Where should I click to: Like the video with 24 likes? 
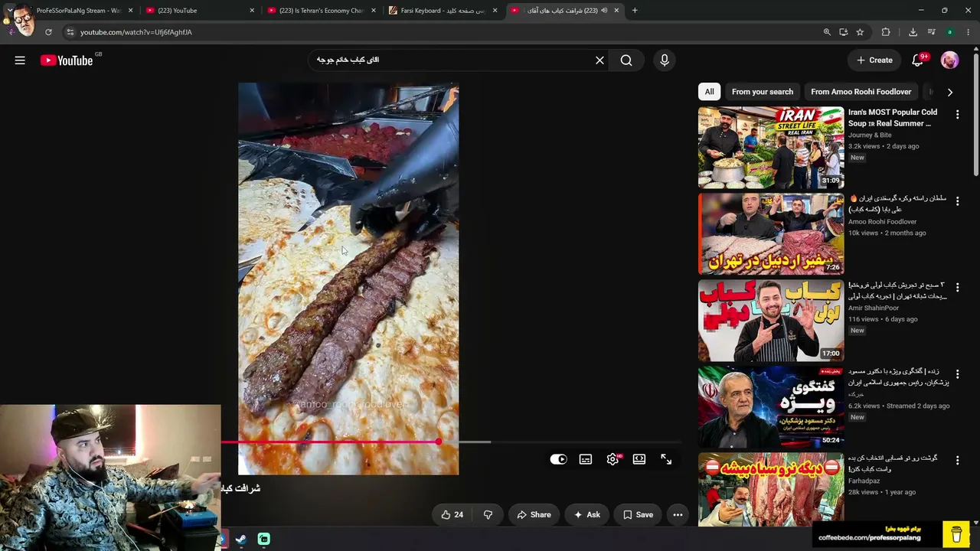(x=451, y=515)
